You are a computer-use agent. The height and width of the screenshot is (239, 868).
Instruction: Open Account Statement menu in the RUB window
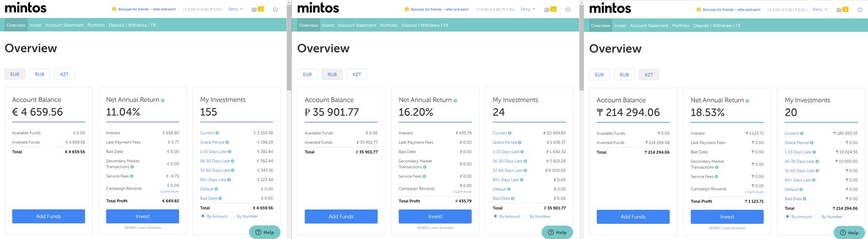[357, 25]
